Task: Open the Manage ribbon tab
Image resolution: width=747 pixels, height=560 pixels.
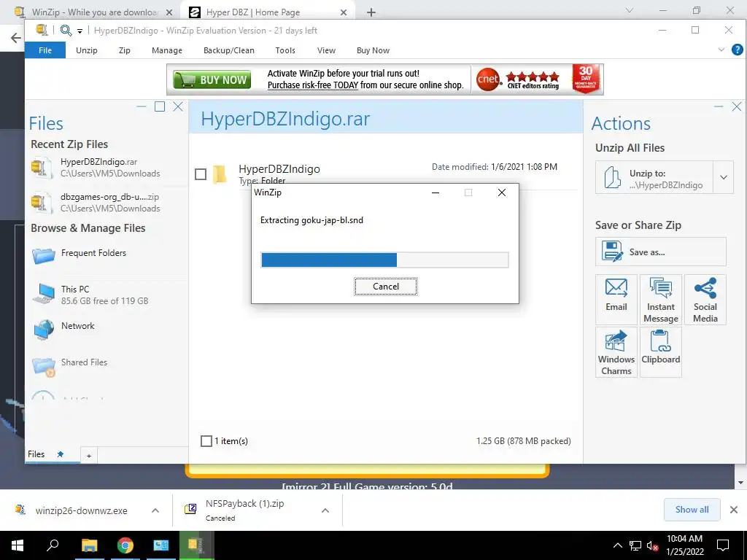Action: (x=167, y=50)
